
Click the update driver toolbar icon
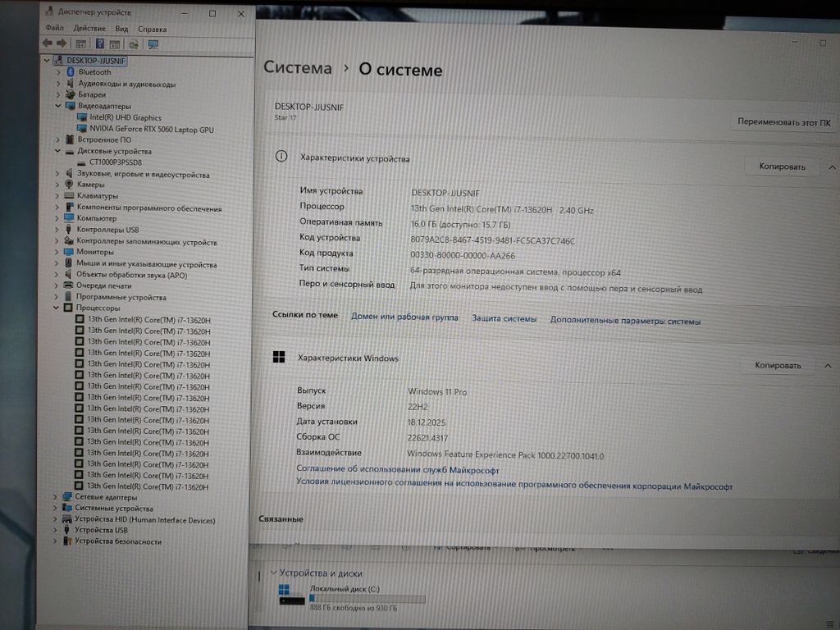pyautogui.click(x=133, y=43)
